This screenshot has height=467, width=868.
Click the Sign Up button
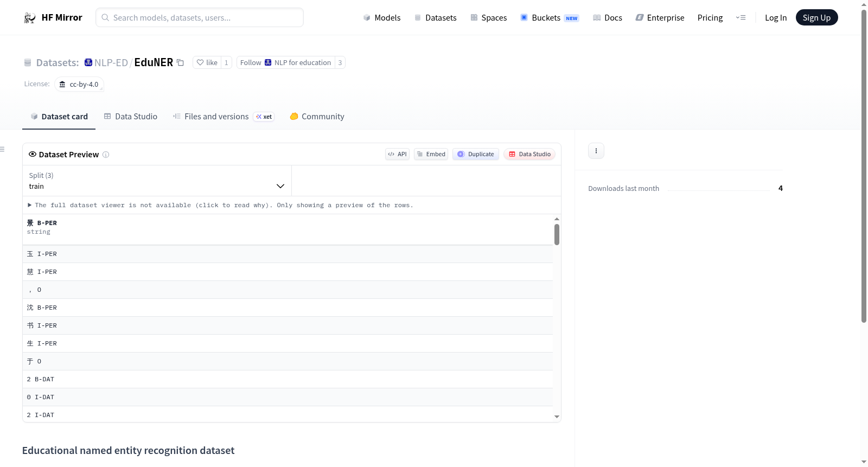click(x=816, y=18)
